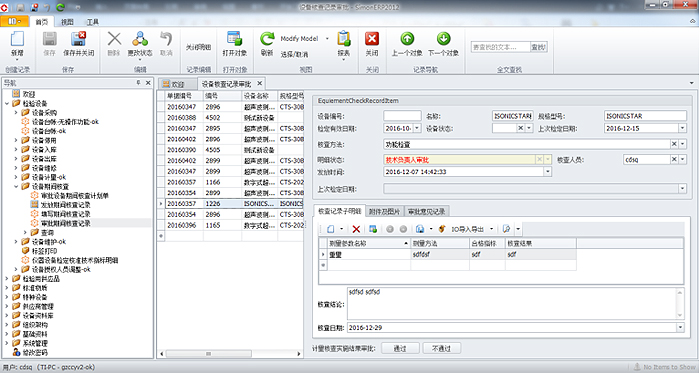Viewport: 700px width, 373px height.
Task: Click the 打开对象 (Open Object) icon
Action: 234,39
